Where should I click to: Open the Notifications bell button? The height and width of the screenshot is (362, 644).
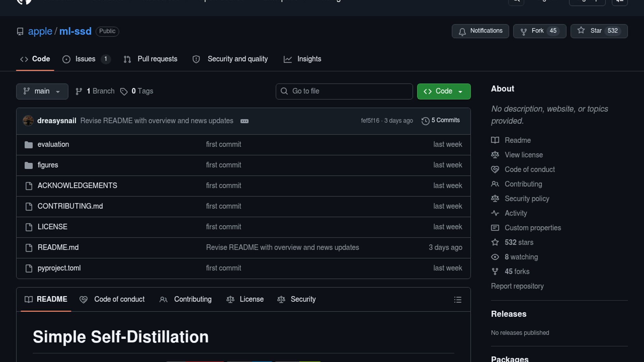480,31
